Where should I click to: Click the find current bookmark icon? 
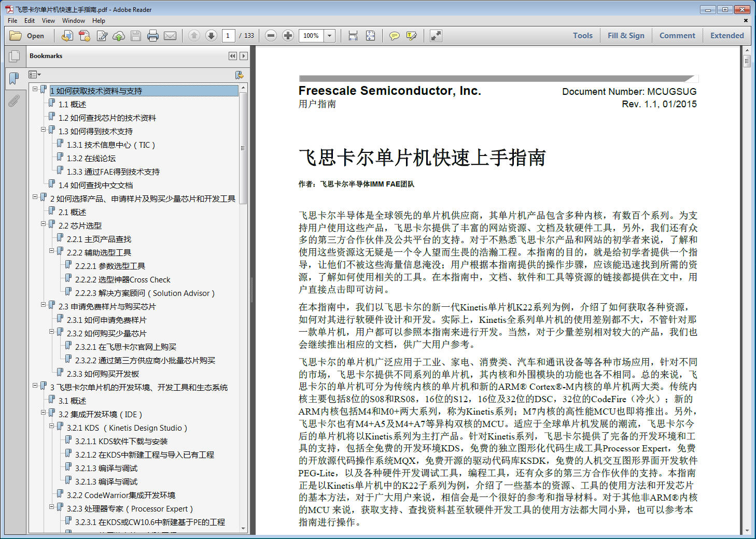point(240,75)
